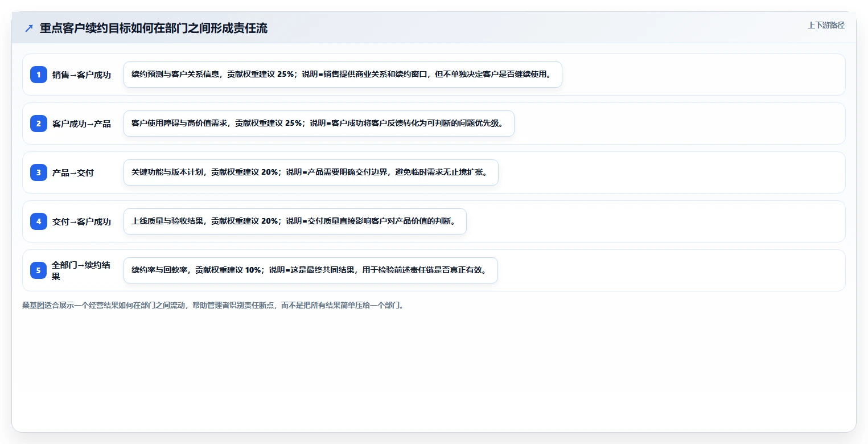Click the title 重点客户续约目标如何在部门之间形成责任流
This screenshot has height=444, width=868.
154,28
